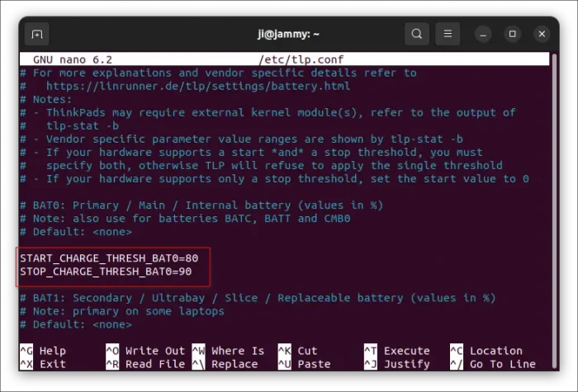Screen dimensions: 578x392
Task: Select the ^R Read File shortcut
Action: coord(145,364)
